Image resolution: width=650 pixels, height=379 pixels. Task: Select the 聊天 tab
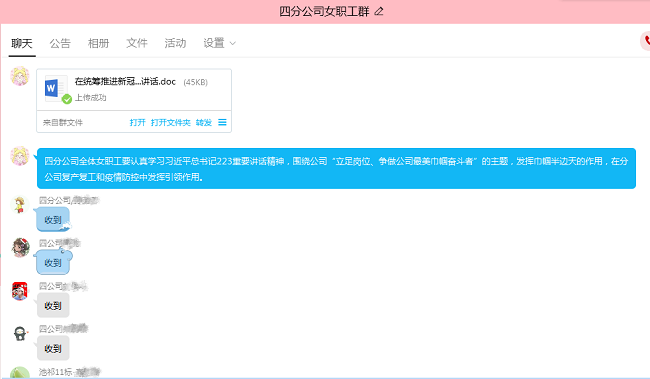point(22,43)
